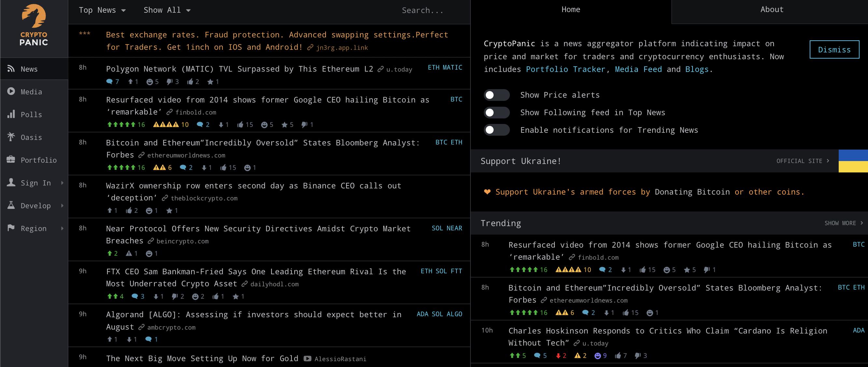This screenshot has width=868, height=367.
Task: Click Donating Bitcoin link
Action: pyautogui.click(x=692, y=192)
